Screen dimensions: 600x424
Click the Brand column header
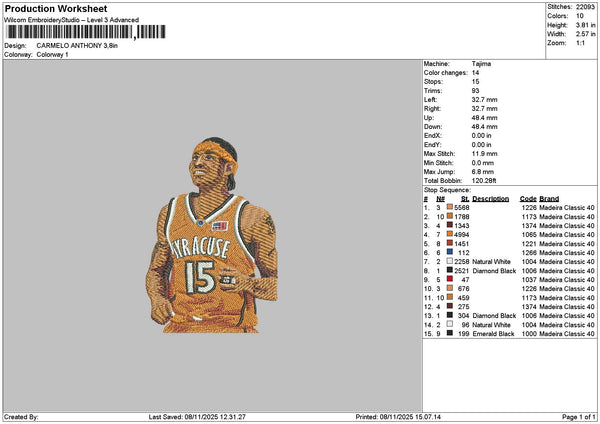549,199
